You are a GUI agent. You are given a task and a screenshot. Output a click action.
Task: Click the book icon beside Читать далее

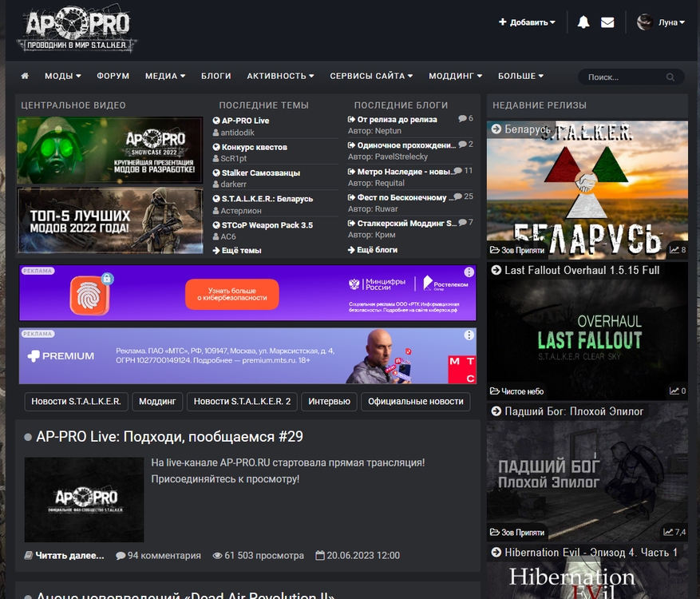pos(29,555)
